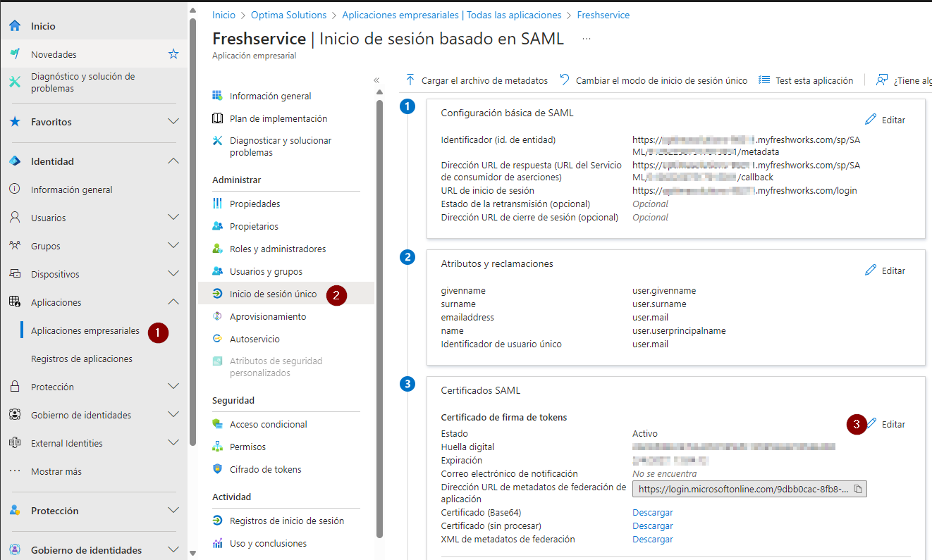Screen dimensions: 932x560
Task: Click the Novedades favorite star icon
Action: [173, 54]
